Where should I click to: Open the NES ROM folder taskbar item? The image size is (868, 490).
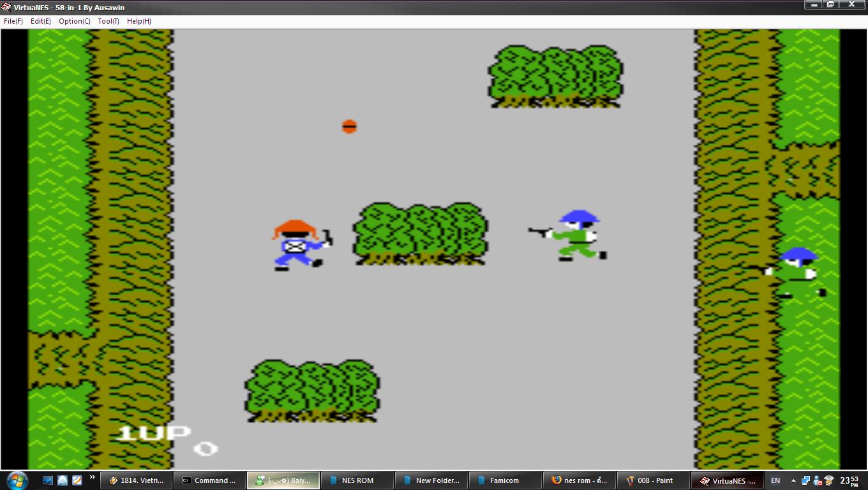357,480
